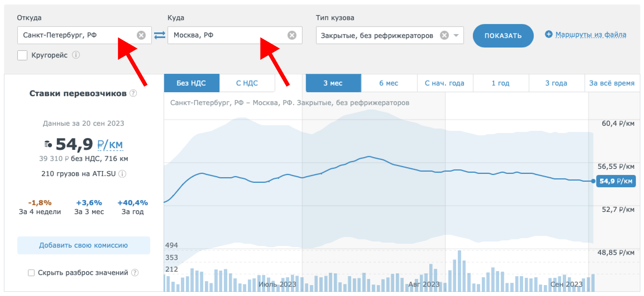Screen dimensions: 644x296
Task: Swap origin and destination arrows icon
Action: tap(160, 35)
